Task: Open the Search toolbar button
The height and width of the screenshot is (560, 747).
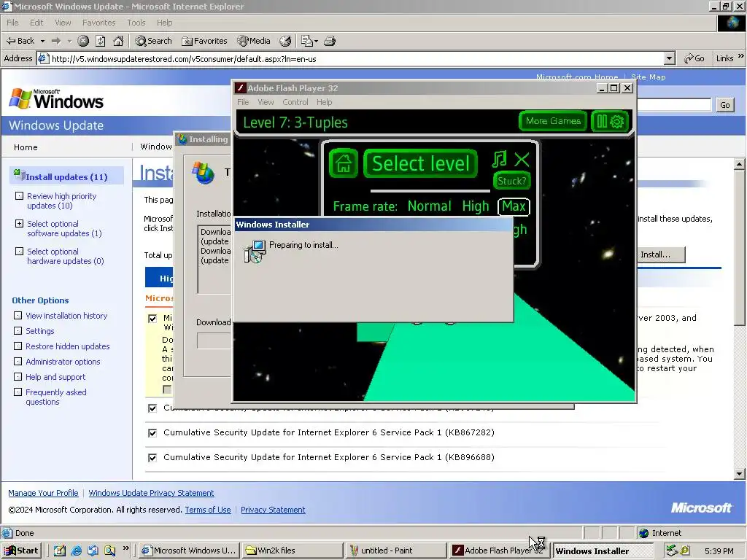Action: click(153, 41)
